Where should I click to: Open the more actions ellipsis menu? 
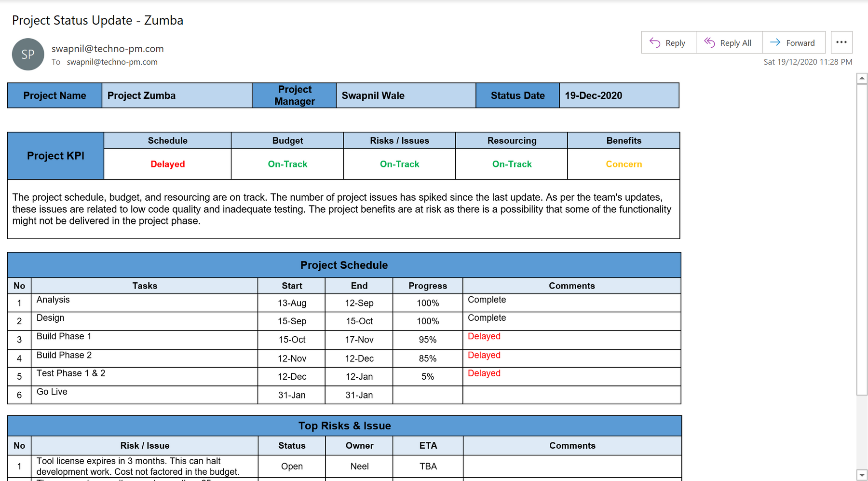[841, 42]
